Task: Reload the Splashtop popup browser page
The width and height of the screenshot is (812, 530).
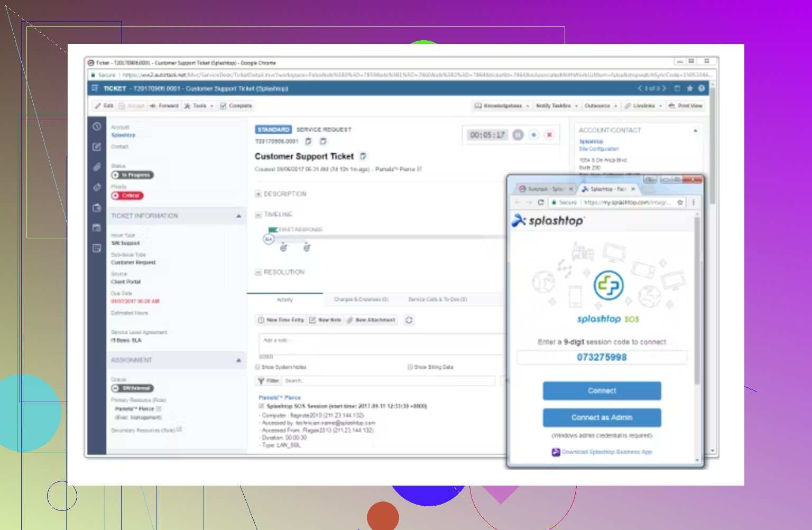Action: click(541, 202)
